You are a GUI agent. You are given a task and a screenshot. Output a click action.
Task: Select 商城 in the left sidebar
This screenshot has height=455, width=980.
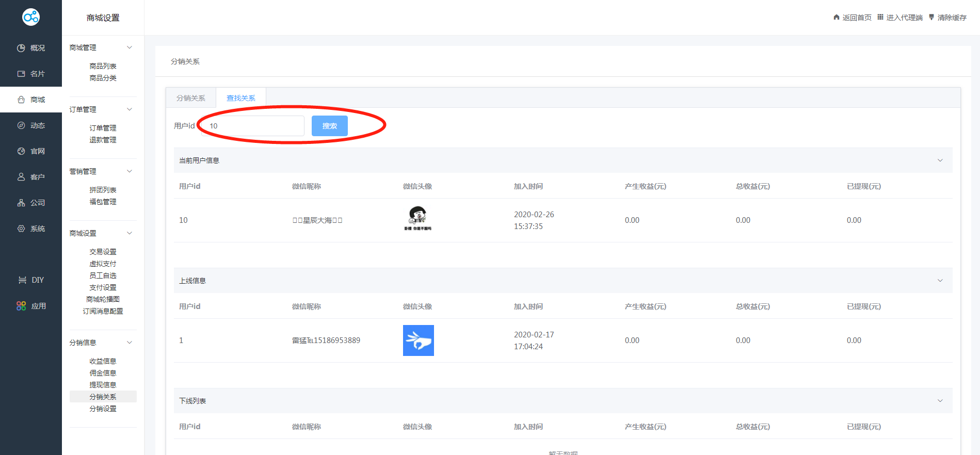pyautogui.click(x=31, y=100)
